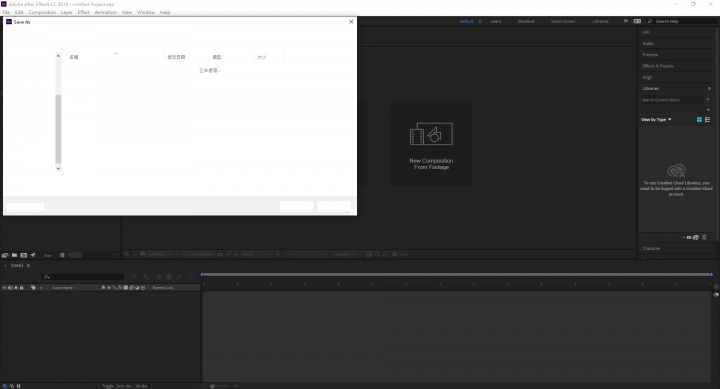Take snapshot with viewer camera icon
Image resolution: width=720 pixels, height=389 pixels.
pyautogui.click(x=220, y=254)
